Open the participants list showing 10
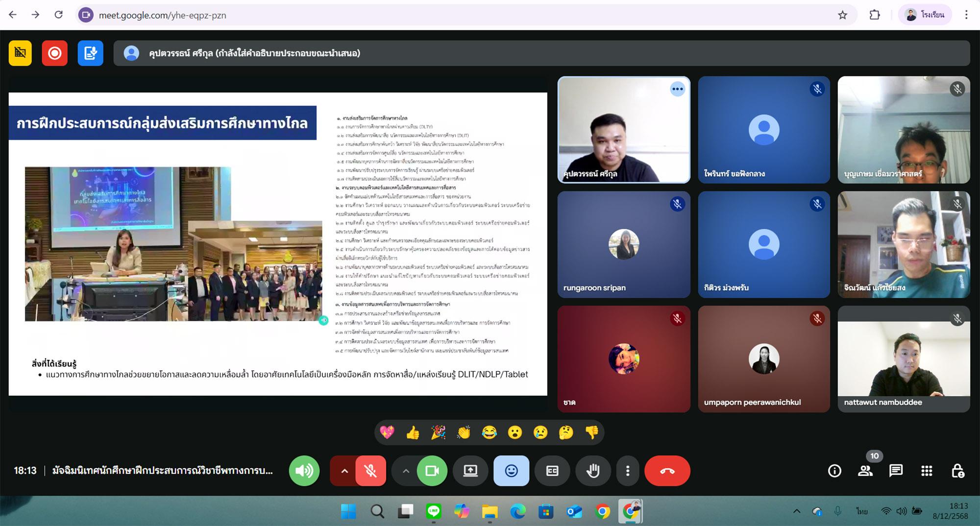 [x=865, y=471]
